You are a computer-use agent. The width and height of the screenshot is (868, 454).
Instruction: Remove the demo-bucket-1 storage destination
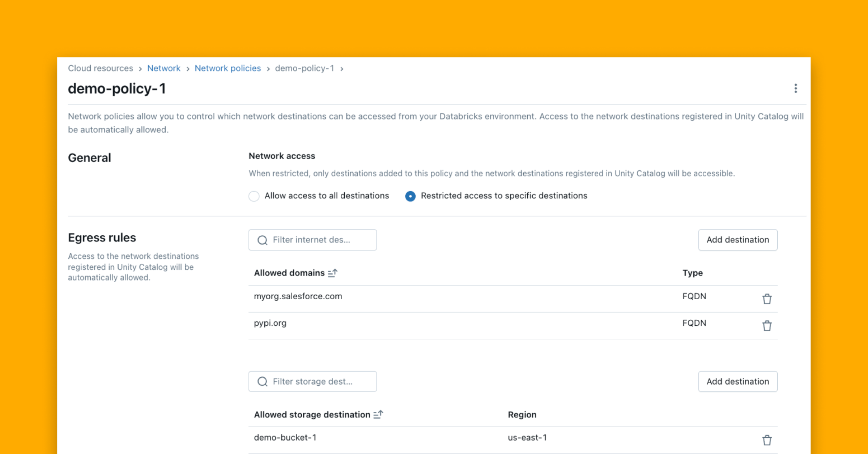[x=767, y=440]
